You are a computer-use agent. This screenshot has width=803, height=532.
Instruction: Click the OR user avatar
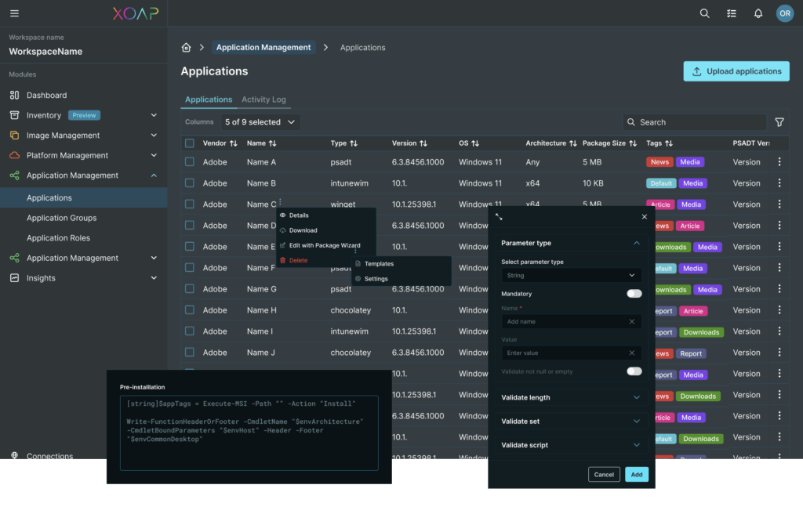coord(785,13)
